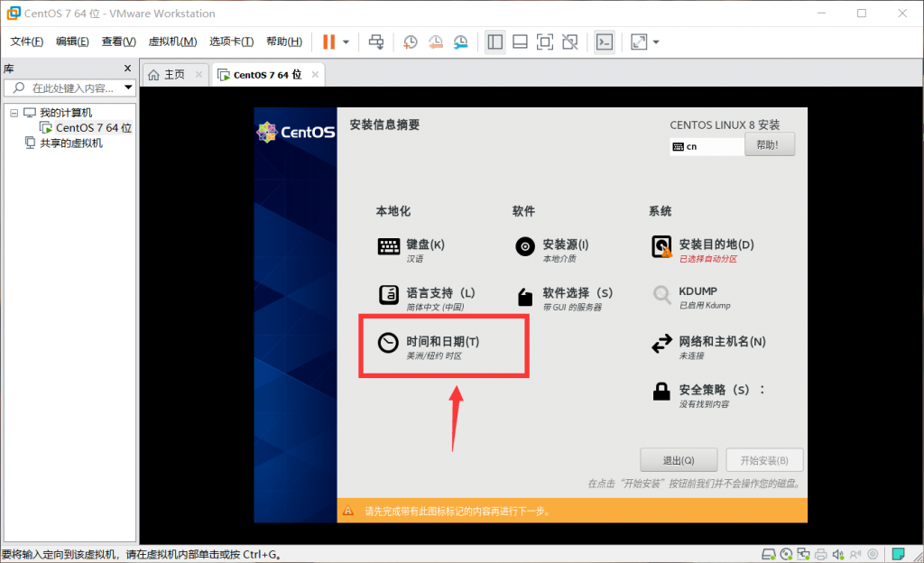Toggle Unity mode icon
The height and width of the screenshot is (563, 924).
pyautogui.click(x=570, y=42)
